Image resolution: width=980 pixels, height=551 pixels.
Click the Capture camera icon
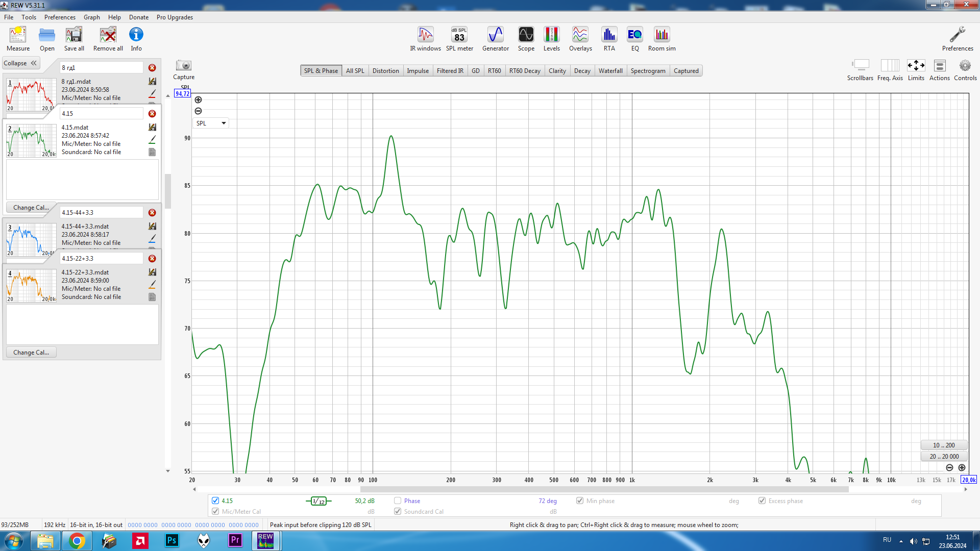pos(184,66)
